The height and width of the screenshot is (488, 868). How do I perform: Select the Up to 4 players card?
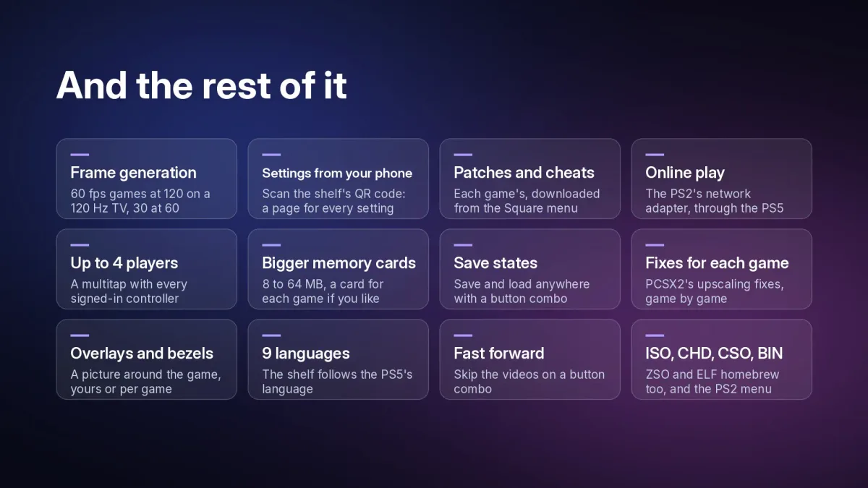pyautogui.click(x=146, y=269)
